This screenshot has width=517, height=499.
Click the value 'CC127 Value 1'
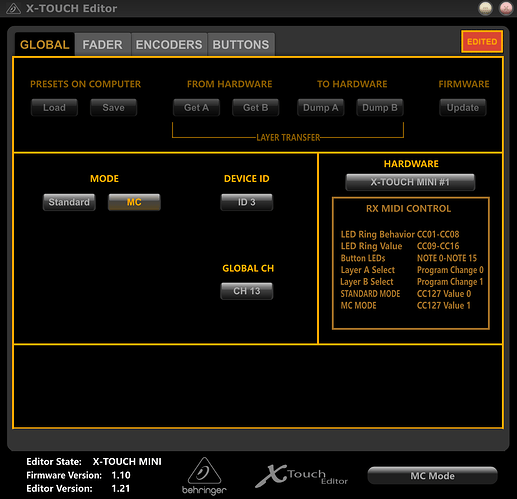click(444, 306)
